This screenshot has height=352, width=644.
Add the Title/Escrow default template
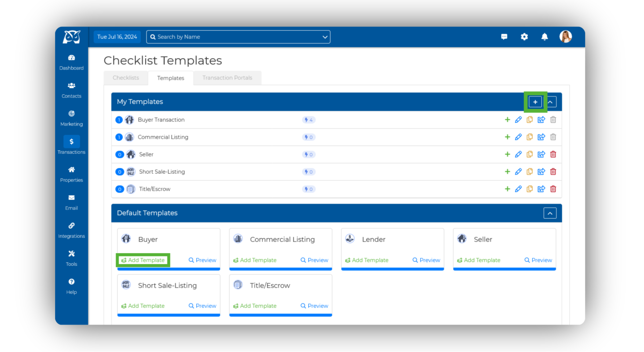click(x=255, y=306)
